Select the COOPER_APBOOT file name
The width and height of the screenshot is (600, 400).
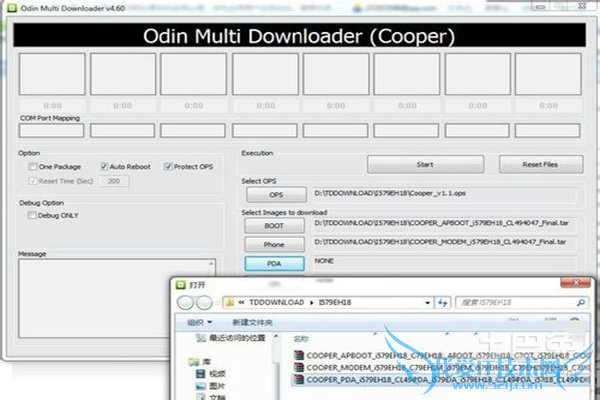(448, 356)
